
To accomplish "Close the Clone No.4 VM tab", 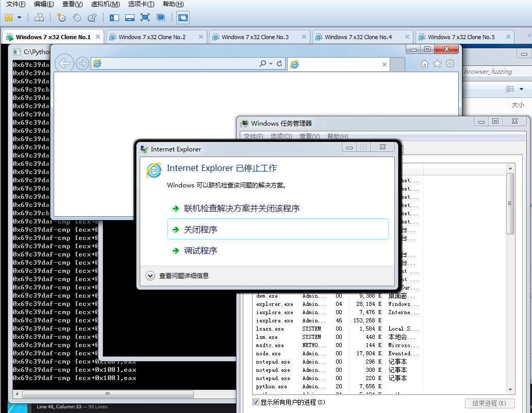I will click(x=407, y=37).
